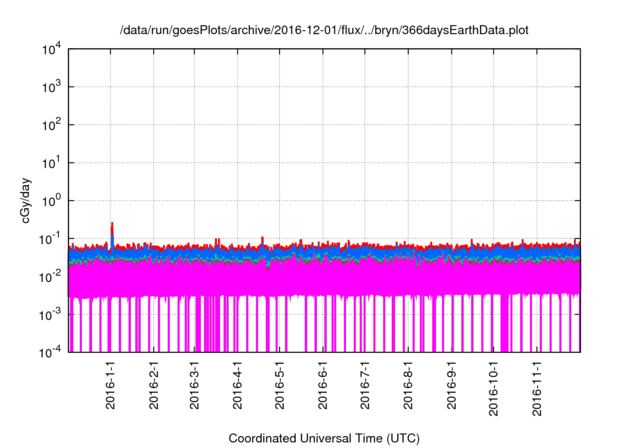Viewport: 640px width, 448px height.
Task: Pick the 2016-7-1 date tick label
Action: coord(365,387)
